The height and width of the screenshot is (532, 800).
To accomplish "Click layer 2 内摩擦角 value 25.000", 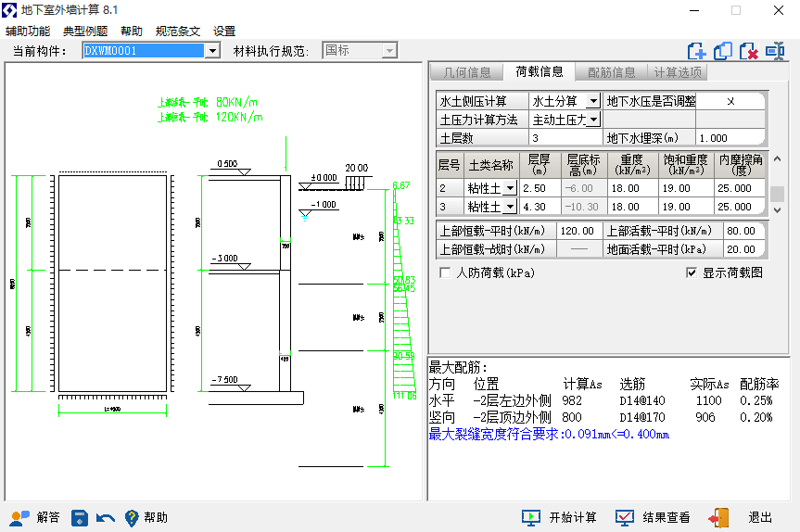I will 740,188.
